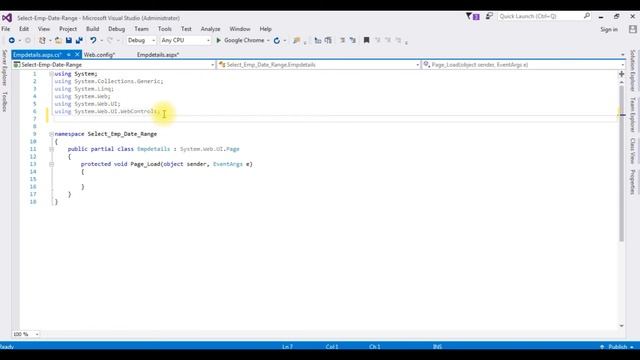
Task: Open the active documents list dropdown arrow
Action: tap(622, 55)
